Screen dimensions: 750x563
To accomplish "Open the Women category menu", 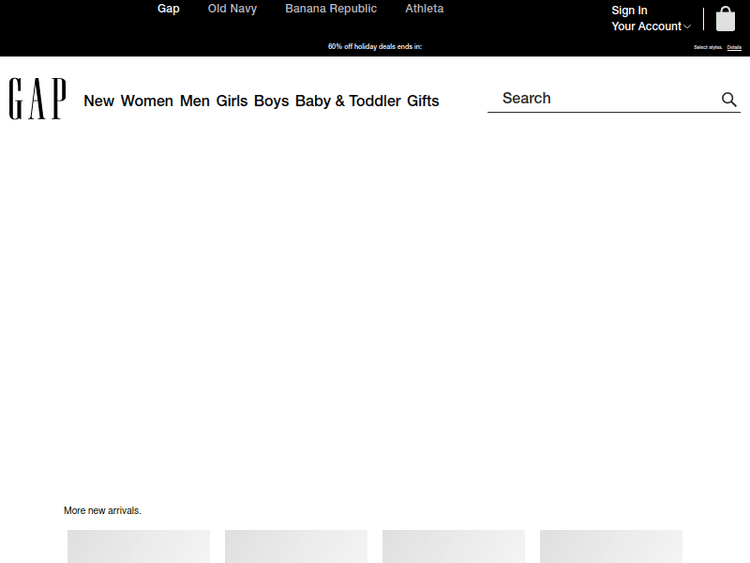I will click(x=147, y=101).
